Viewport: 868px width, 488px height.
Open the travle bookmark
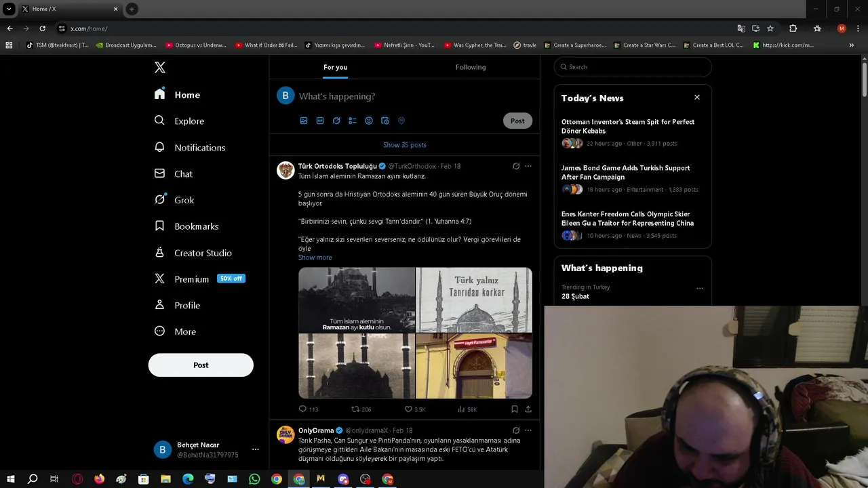click(525, 45)
